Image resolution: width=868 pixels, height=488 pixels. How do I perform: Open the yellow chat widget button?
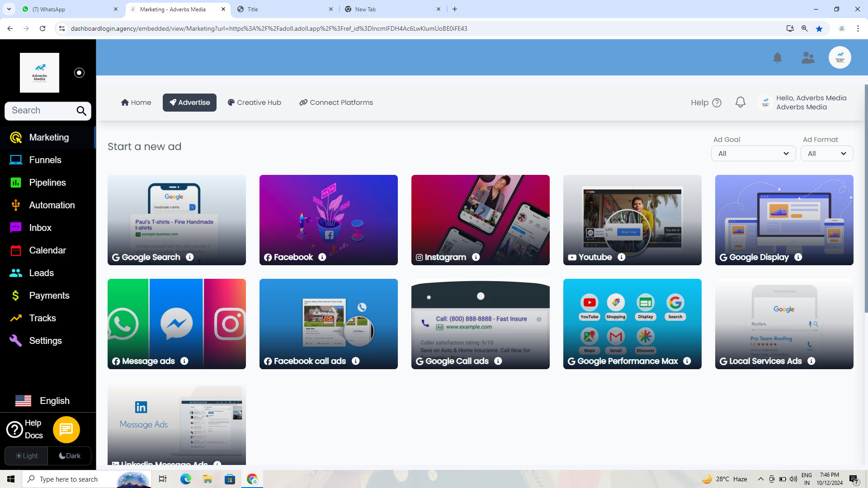click(x=66, y=429)
